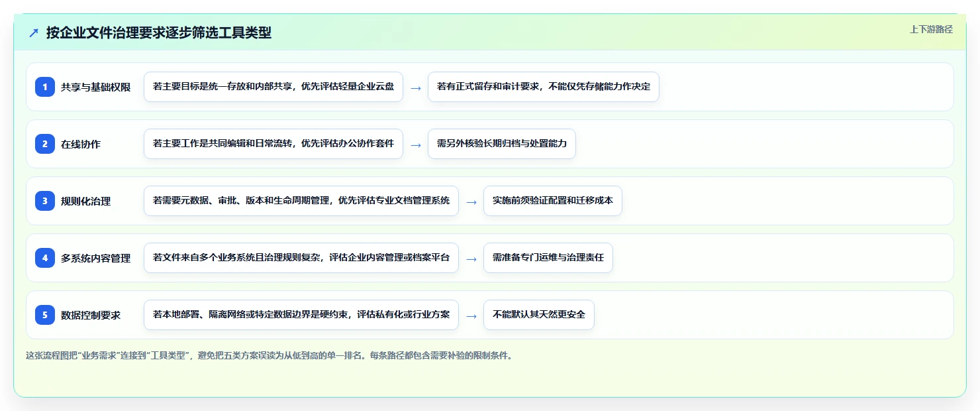Click the arrow in the 规则化治理 row
The width and height of the screenshot is (980, 411).
pyautogui.click(x=471, y=202)
